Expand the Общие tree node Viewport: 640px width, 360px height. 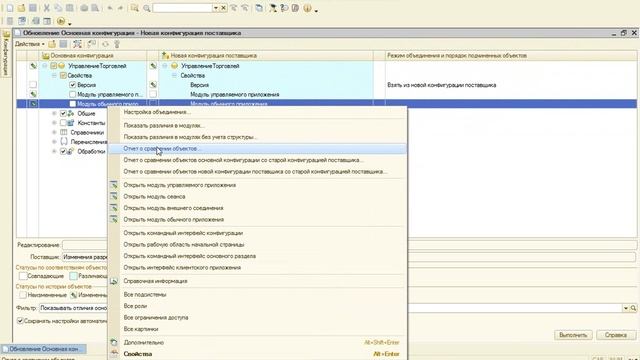54,113
